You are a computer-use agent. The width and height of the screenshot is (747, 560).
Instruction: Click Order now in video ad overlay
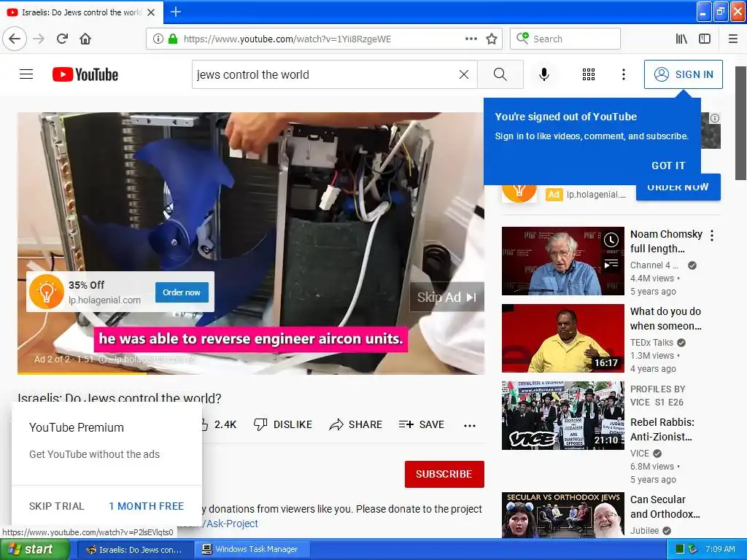(182, 292)
